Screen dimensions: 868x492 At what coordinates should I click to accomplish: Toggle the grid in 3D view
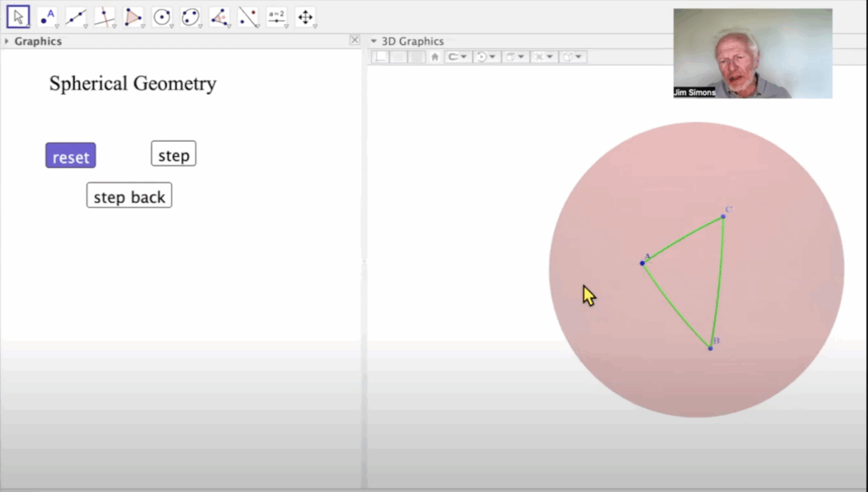point(399,57)
